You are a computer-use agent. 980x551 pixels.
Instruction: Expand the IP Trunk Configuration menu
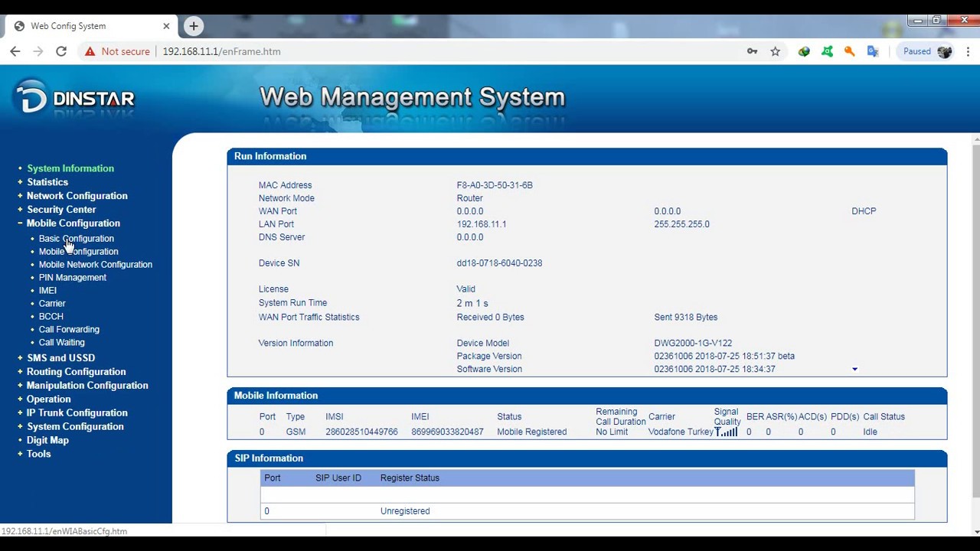[x=77, y=413]
